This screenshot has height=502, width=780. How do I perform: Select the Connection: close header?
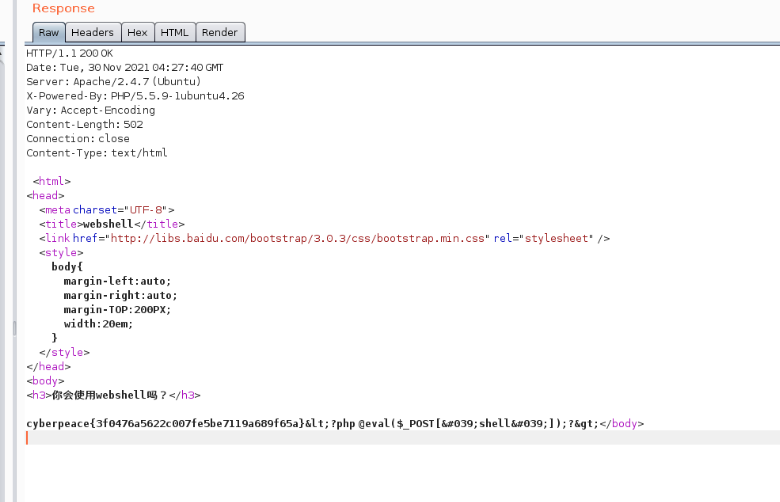click(78, 139)
